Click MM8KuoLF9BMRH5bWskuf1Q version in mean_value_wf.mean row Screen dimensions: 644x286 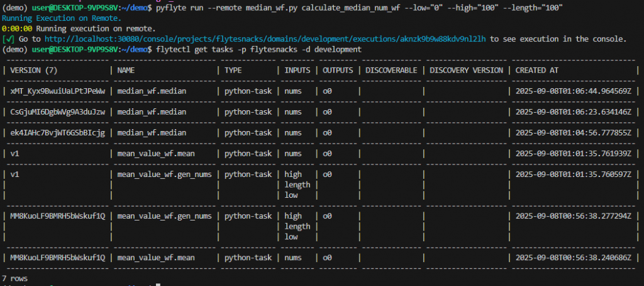57,258
